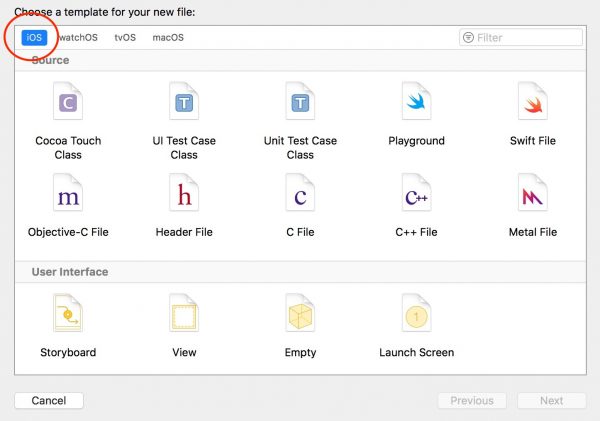Click the "C++ File" label text
Image resolution: width=600 pixels, height=421 pixels.
pos(416,232)
